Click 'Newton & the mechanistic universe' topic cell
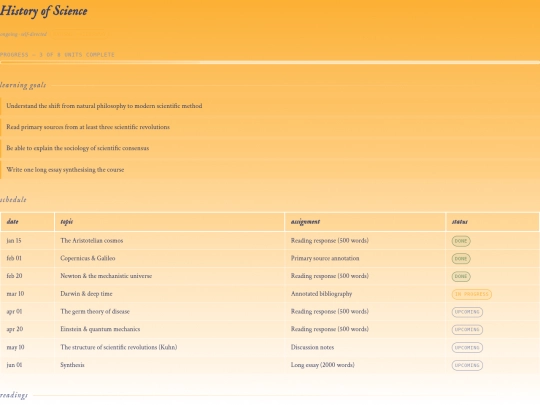This screenshot has width=540, height=405. 169,276
